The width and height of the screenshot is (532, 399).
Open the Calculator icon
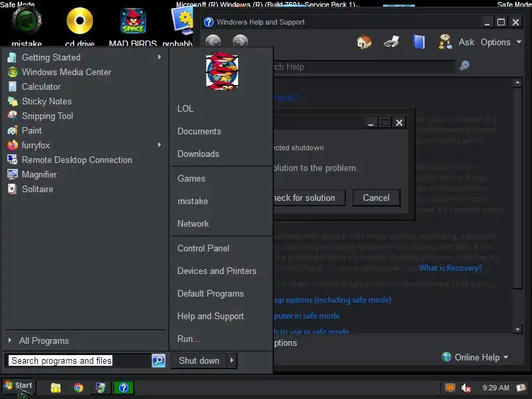12,87
